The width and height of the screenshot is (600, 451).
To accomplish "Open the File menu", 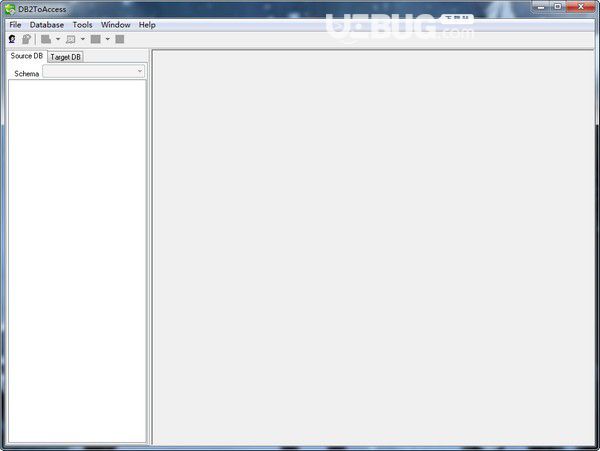I will click(15, 25).
